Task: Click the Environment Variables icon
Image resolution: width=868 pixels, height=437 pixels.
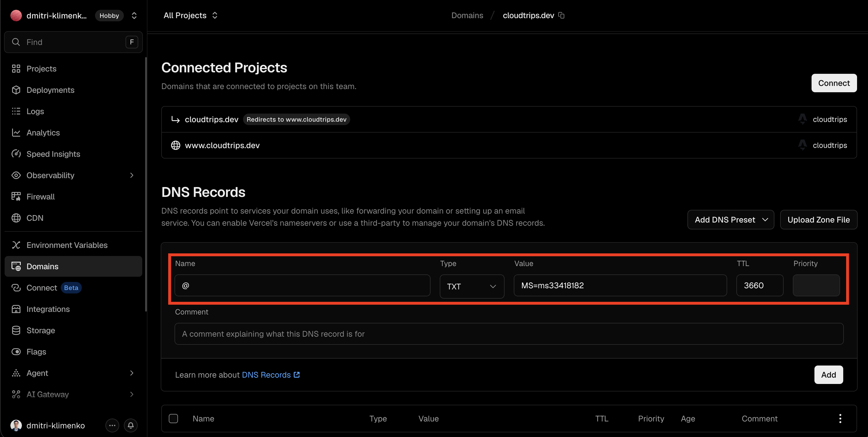Action: pos(16,245)
